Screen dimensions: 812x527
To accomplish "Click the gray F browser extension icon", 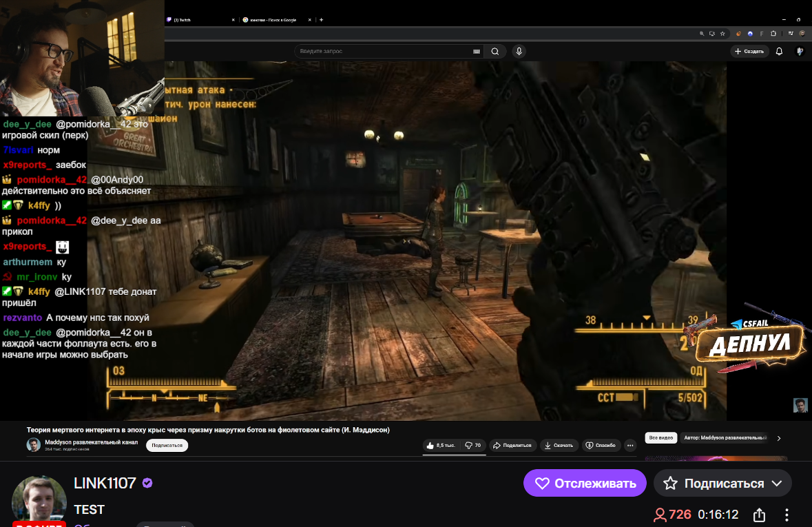I will click(762, 34).
